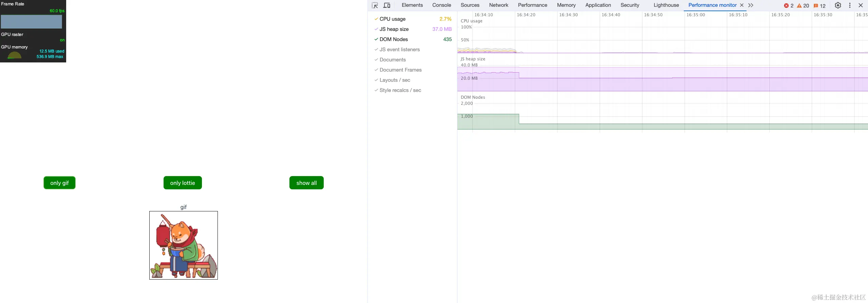The image size is (868, 303).
Task: Click the '536.9 MB max' text
Action: [50, 57]
